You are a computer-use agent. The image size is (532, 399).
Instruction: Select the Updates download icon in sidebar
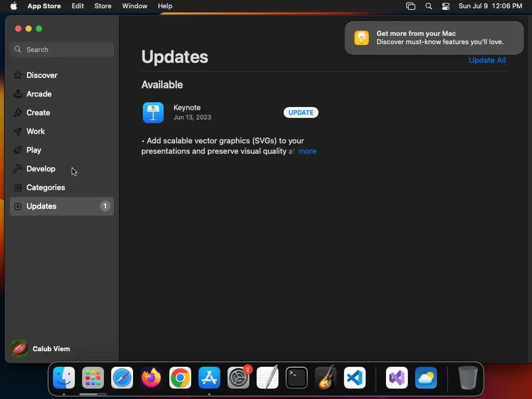coord(18,206)
